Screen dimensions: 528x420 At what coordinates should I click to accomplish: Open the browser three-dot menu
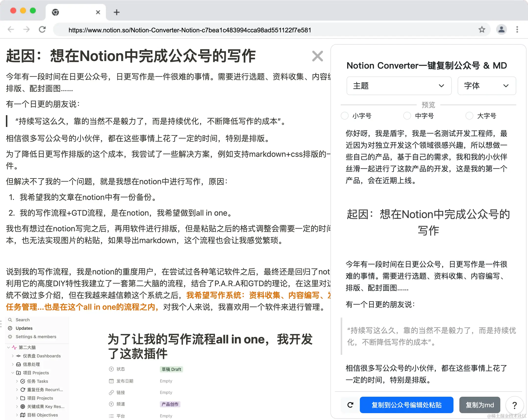pos(517,30)
